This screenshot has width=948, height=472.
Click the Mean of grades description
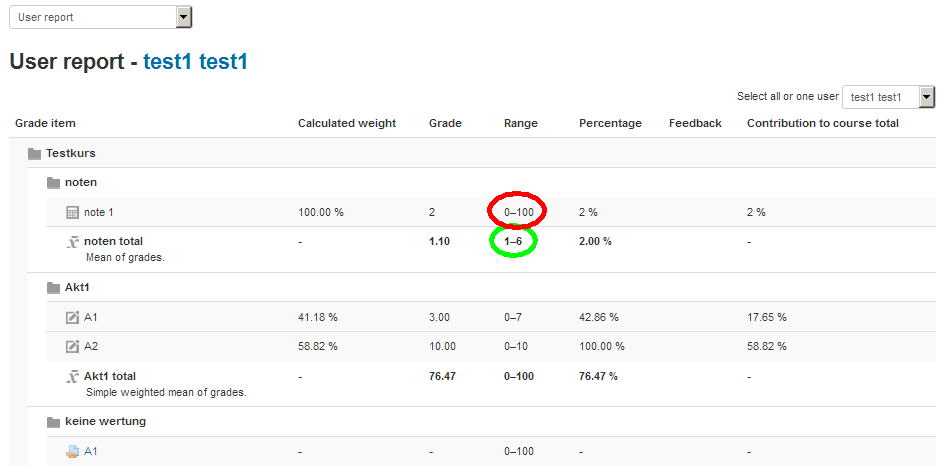tap(125, 257)
